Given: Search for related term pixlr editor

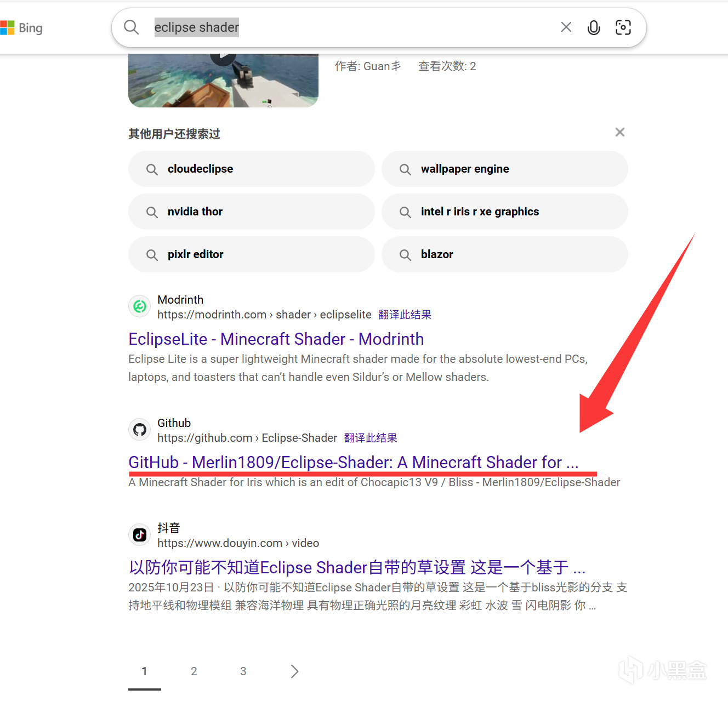Looking at the screenshot, I should 252,254.
